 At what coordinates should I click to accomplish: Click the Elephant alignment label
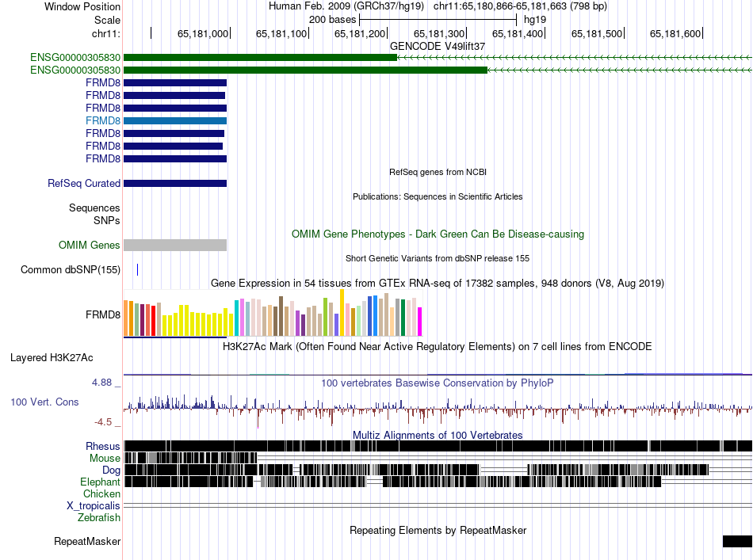click(100, 482)
